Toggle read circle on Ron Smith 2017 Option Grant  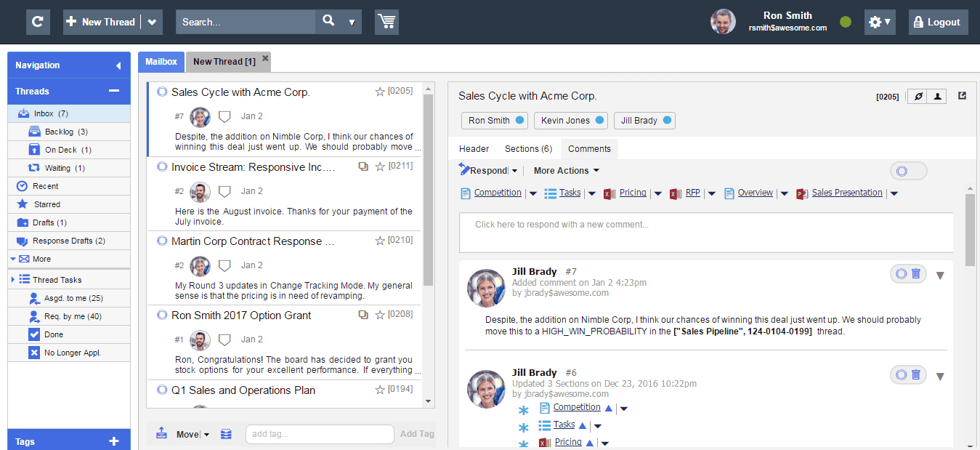162,316
